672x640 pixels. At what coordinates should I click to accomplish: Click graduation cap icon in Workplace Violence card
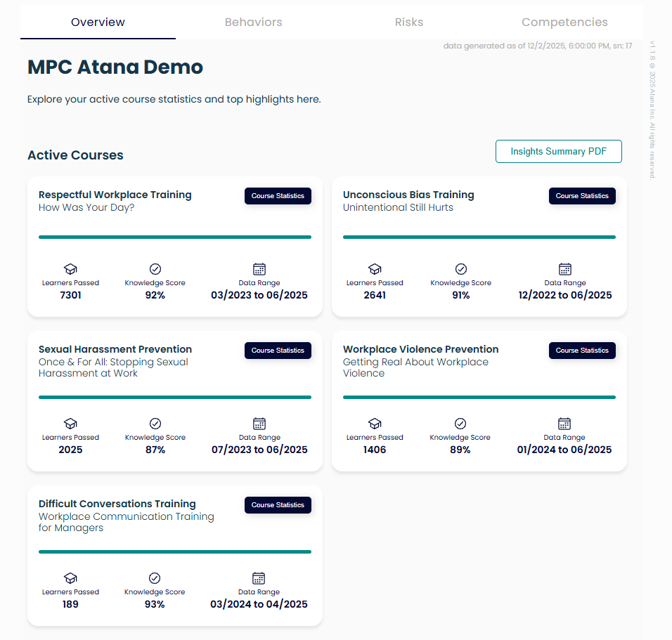[375, 424]
